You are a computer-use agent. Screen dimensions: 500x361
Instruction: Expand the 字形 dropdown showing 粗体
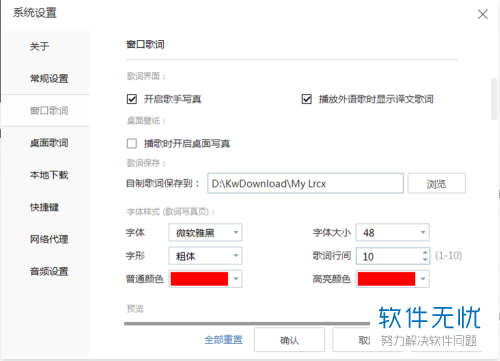coord(205,256)
